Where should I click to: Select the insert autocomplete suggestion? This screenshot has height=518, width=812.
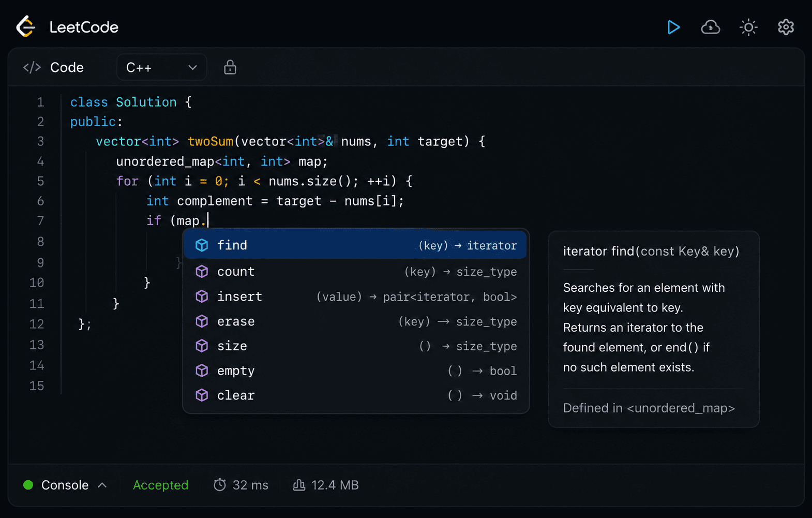356,297
